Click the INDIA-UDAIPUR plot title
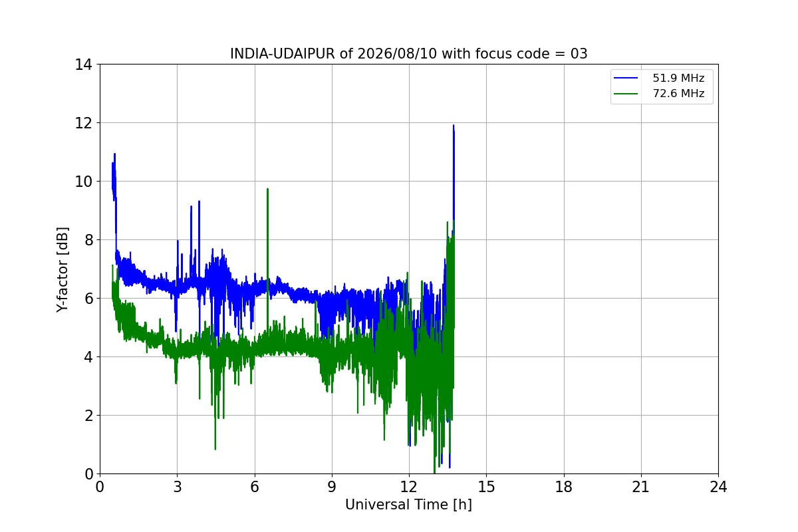This screenshot has height=532, width=798. coord(409,54)
